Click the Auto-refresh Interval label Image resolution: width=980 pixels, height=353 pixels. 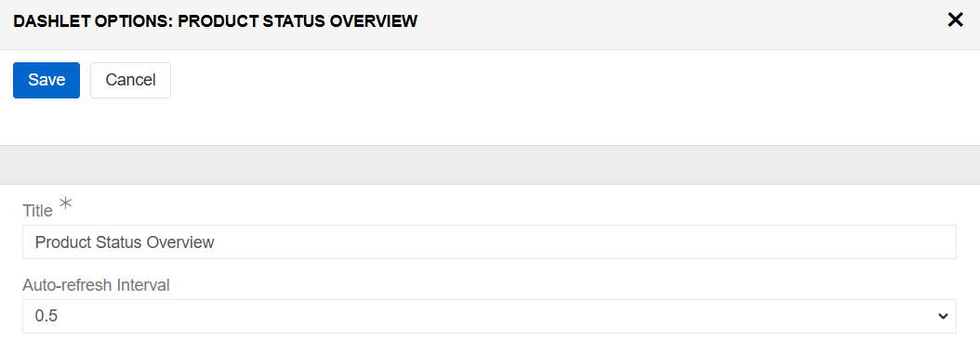click(97, 285)
